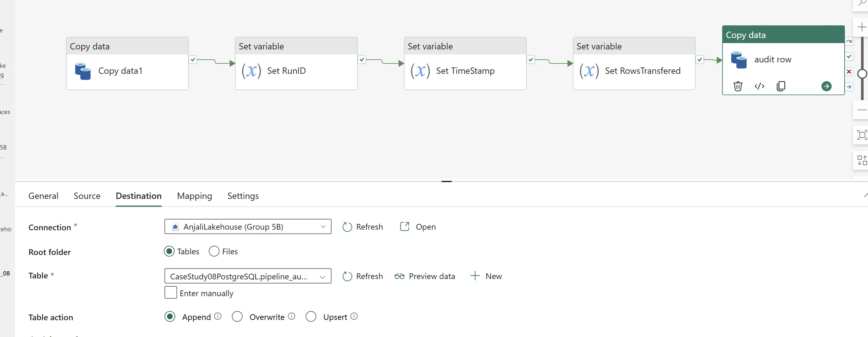Click Preview data for the table
Screen dimensions: 868x337
click(425, 276)
